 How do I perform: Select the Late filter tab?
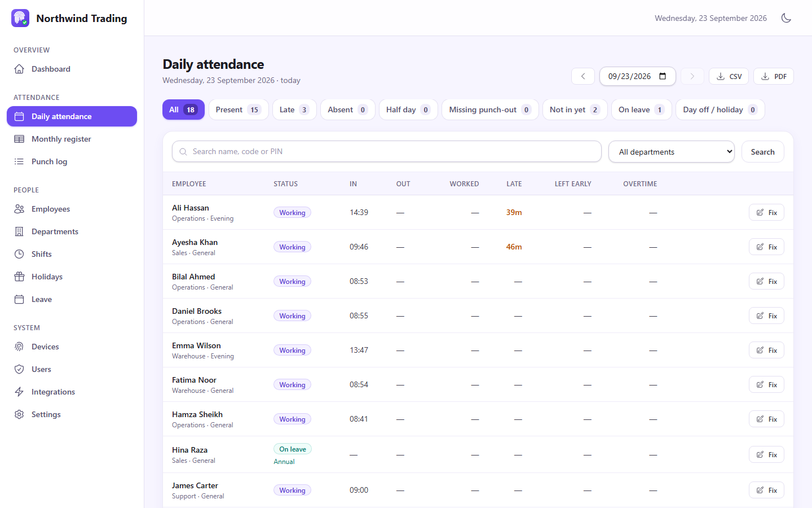coord(294,110)
